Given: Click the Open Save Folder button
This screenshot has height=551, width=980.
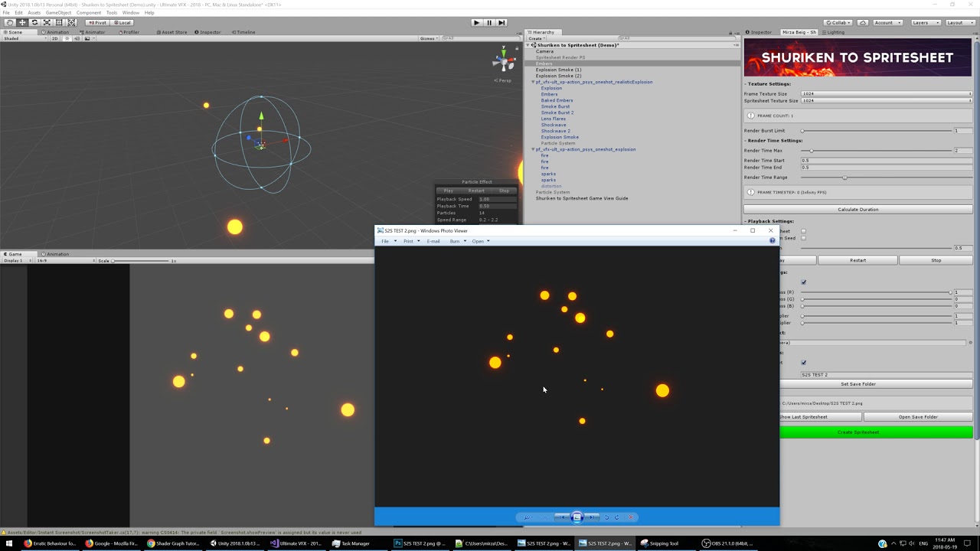Looking at the screenshot, I should (x=919, y=417).
